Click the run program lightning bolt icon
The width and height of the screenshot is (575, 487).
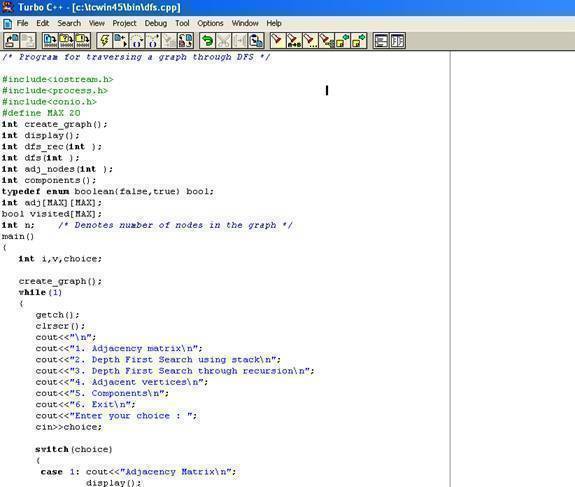click(x=104, y=40)
